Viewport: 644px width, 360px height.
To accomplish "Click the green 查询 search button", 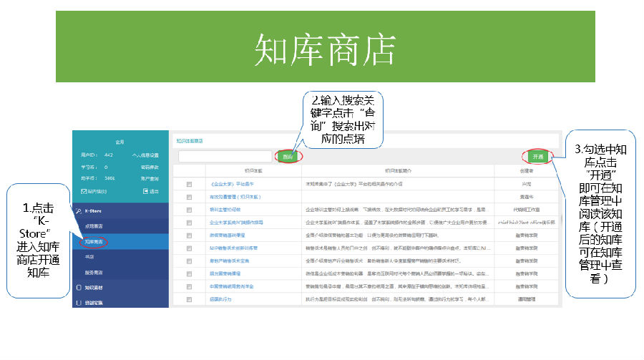I will click(x=288, y=156).
